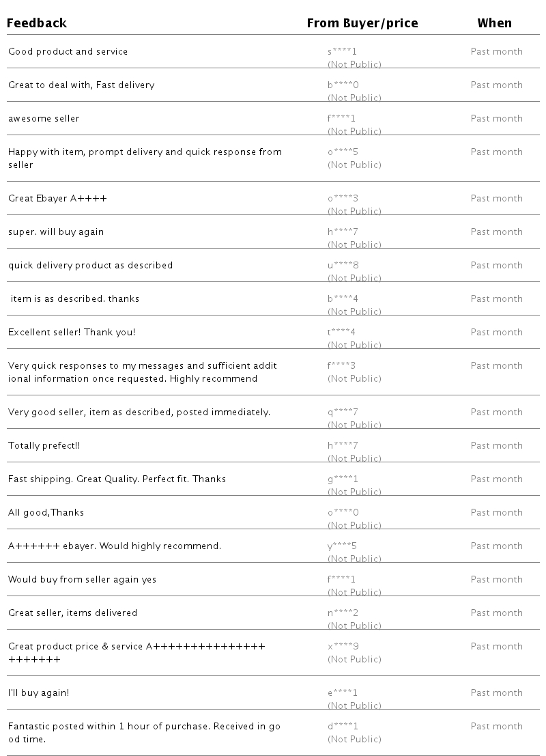The width and height of the screenshot is (546, 756).
Task: Click the Feedback column header
Action: [37, 23]
